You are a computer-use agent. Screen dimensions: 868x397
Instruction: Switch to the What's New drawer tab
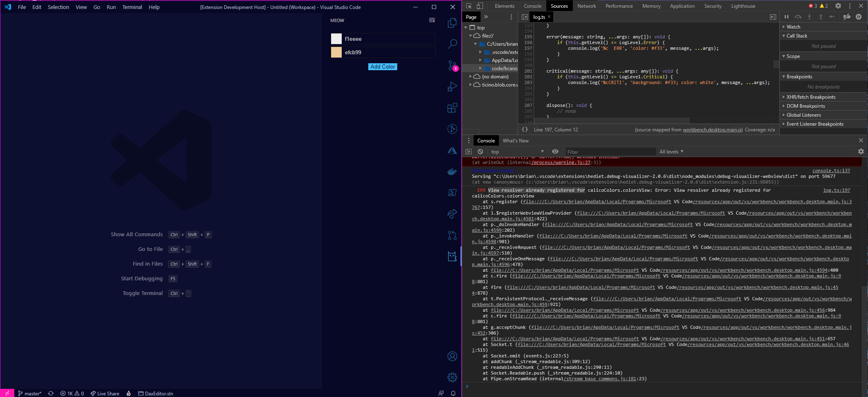point(516,140)
